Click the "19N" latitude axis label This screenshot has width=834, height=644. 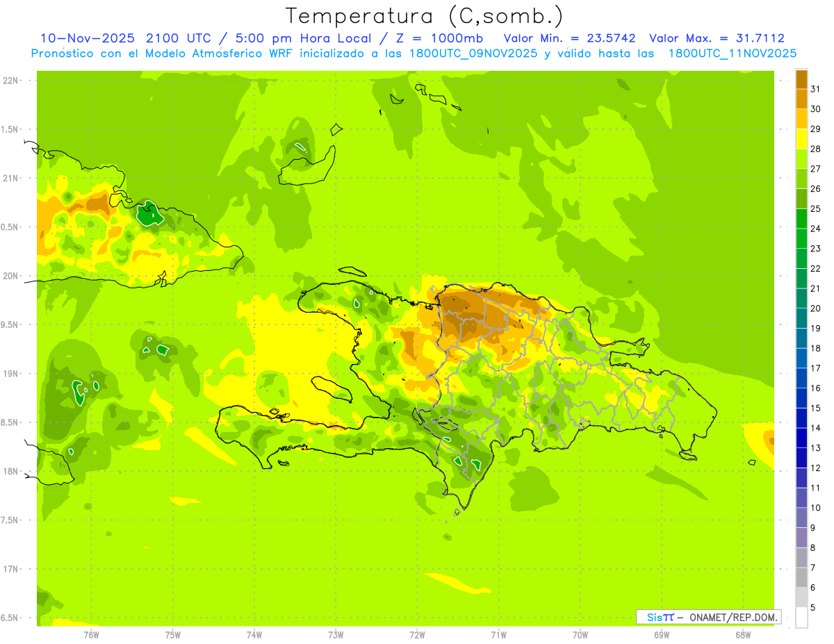11,373
